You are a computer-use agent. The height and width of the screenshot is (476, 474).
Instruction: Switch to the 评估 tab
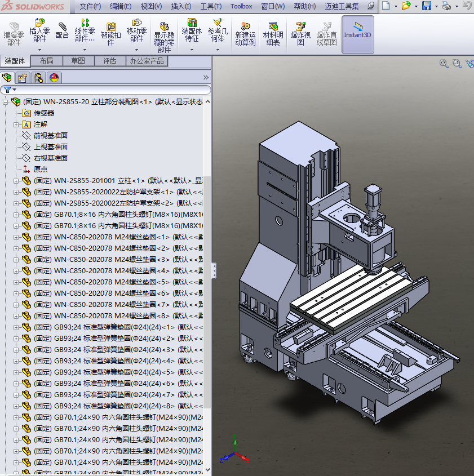point(109,61)
